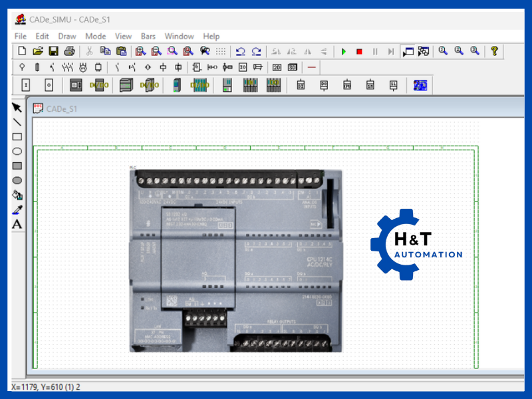Toggle the 2D view button
This screenshot has height=399, width=532.
click(x=277, y=67)
